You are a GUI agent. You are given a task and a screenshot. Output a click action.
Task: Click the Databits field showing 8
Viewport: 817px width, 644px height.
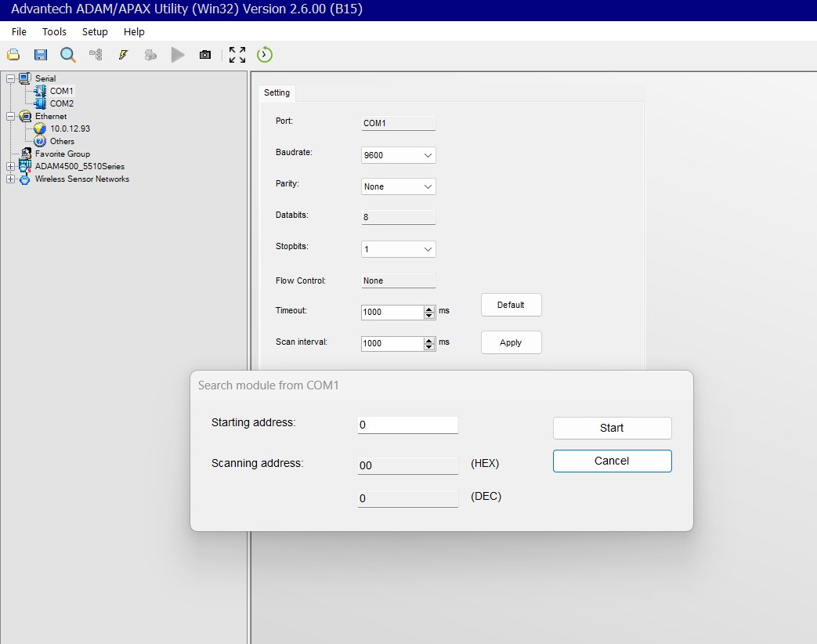click(399, 217)
